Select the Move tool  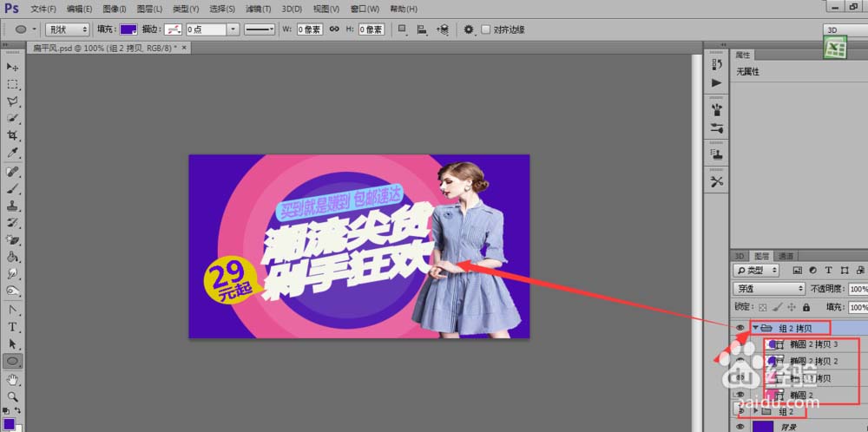pos(12,67)
